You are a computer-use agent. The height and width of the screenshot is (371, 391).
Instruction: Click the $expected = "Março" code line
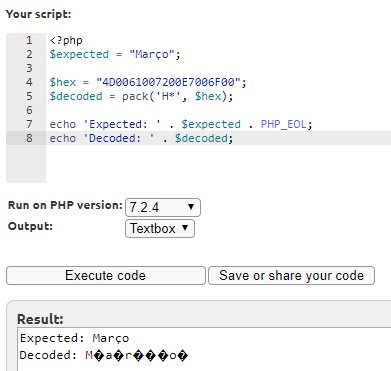(x=115, y=54)
